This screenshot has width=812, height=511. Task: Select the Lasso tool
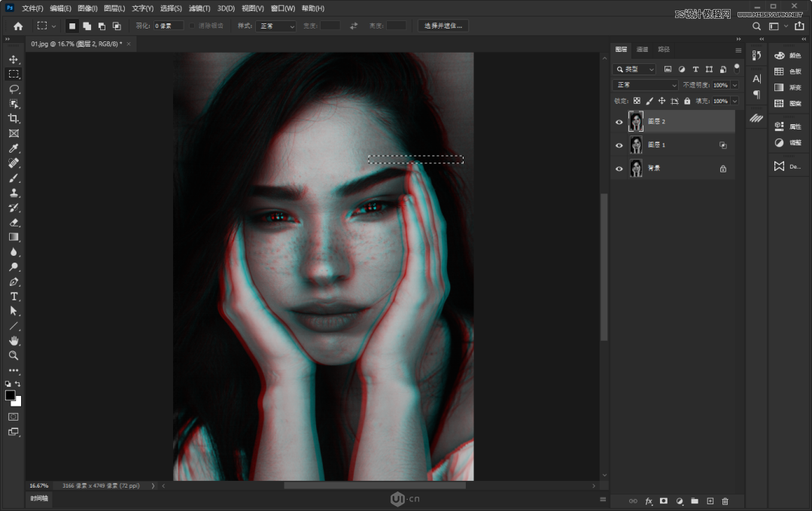pos(14,89)
